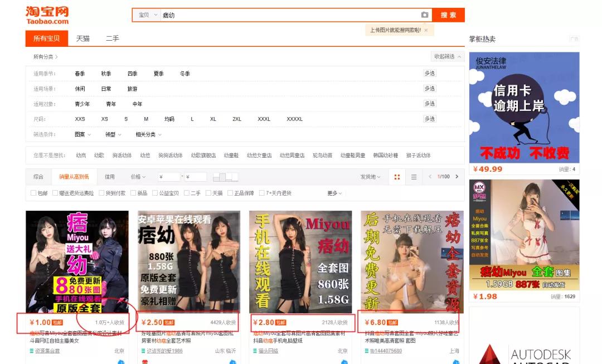Click 多选 in the 尺码 row

point(430,119)
